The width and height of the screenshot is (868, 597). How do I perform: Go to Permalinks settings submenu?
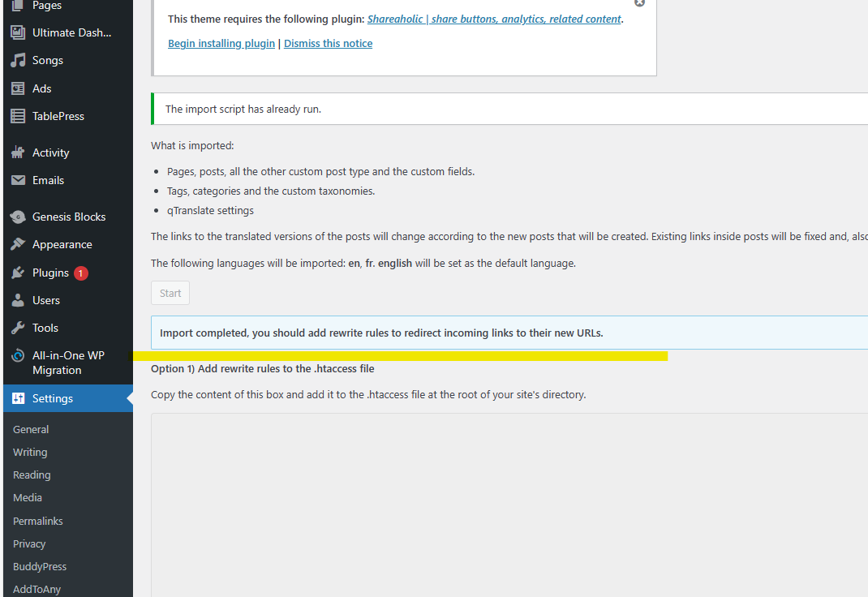(x=37, y=522)
